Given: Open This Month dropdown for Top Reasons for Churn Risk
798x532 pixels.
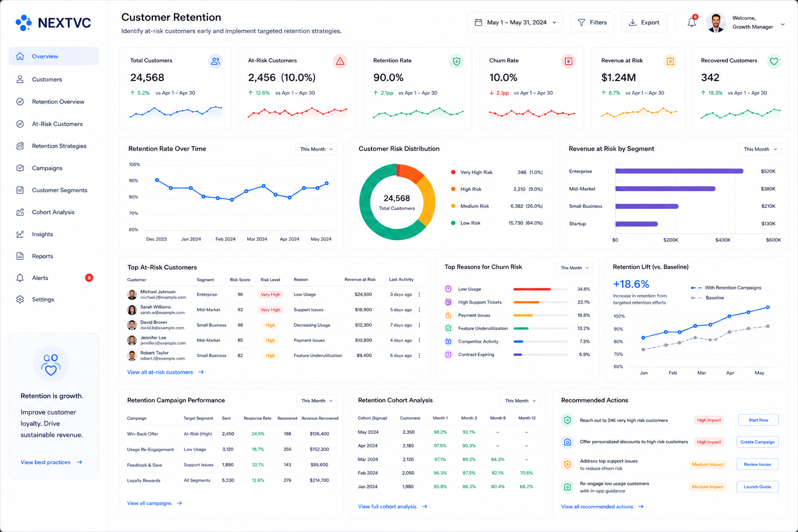Looking at the screenshot, I should click(575, 268).
